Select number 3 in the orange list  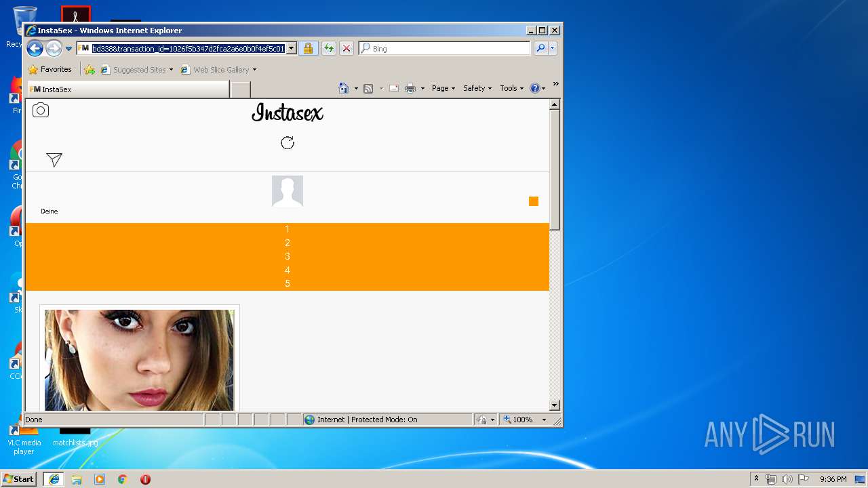pyautogui.click(x=288, y=256)
